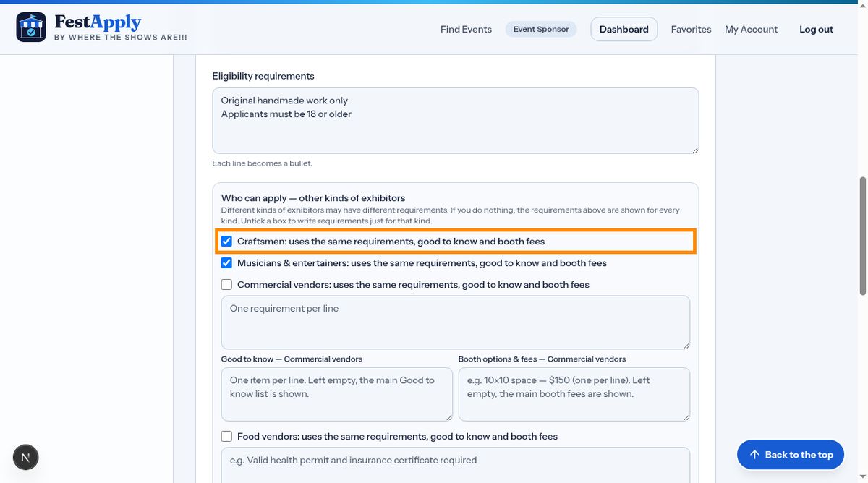Click the Back to the top button
The height and width of the screenshot is (483, 868).
(x=791, y=455)
